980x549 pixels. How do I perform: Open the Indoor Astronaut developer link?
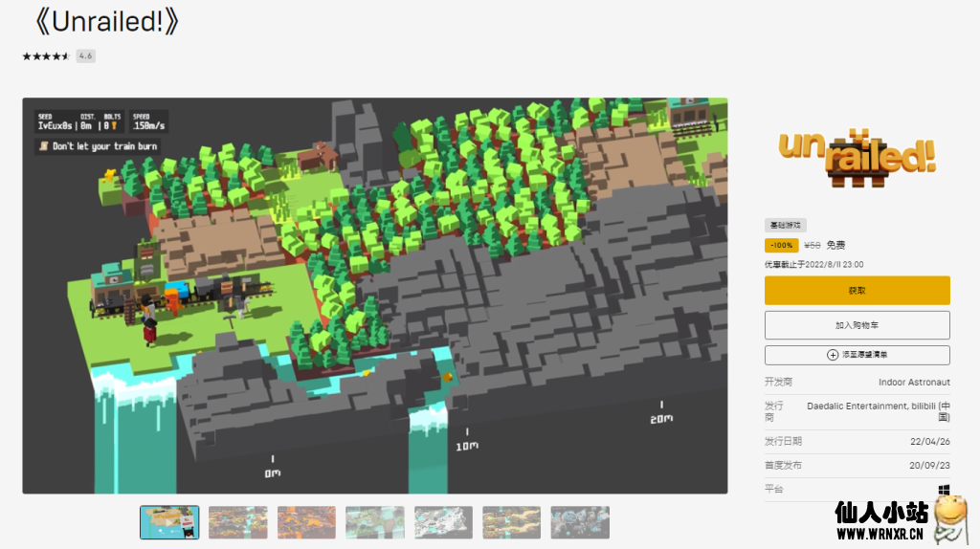(x=914, y=382)
